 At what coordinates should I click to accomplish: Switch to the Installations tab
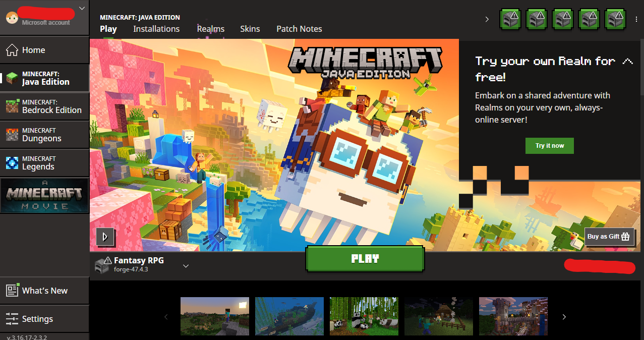coord(156,29)
